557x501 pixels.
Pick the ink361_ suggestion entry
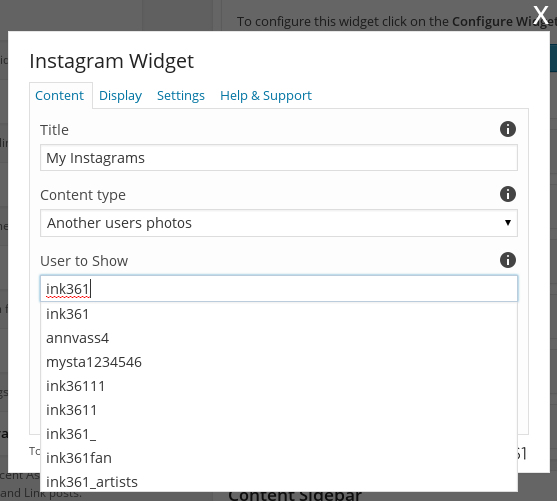pyautogui.click(x=279, y=434)
